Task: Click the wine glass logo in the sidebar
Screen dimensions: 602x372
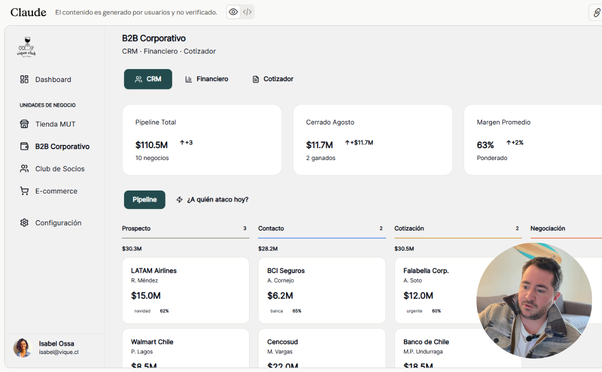Action: point(26,47)
